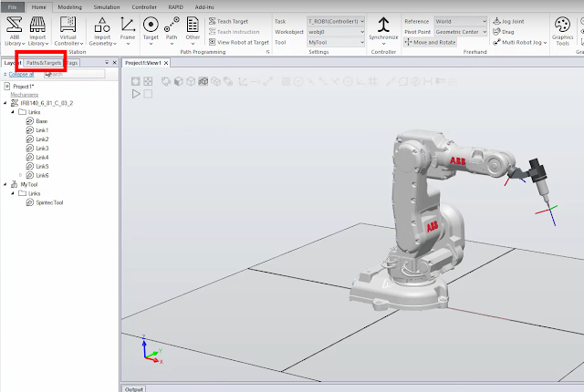Viewport: 584px width, 392px height.
Task: Open the Pivot Point combo box
Action: pos(461,32)
